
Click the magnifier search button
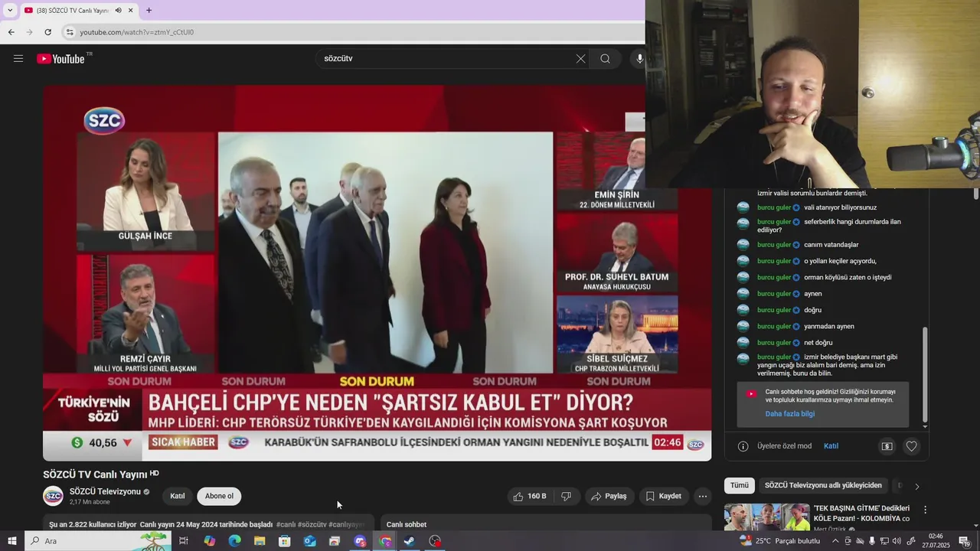[x=605, y=59]
